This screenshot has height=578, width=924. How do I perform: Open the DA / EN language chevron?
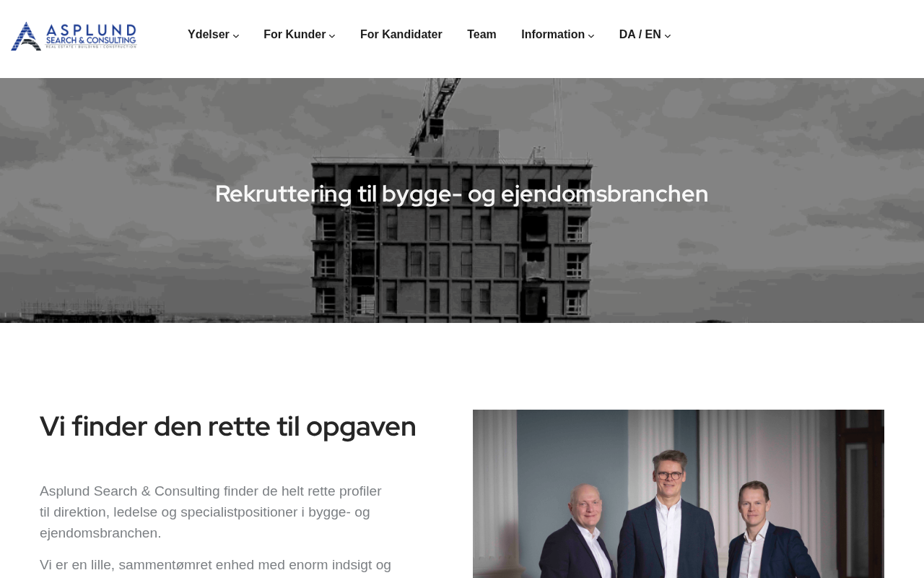[x=668, y=35]
